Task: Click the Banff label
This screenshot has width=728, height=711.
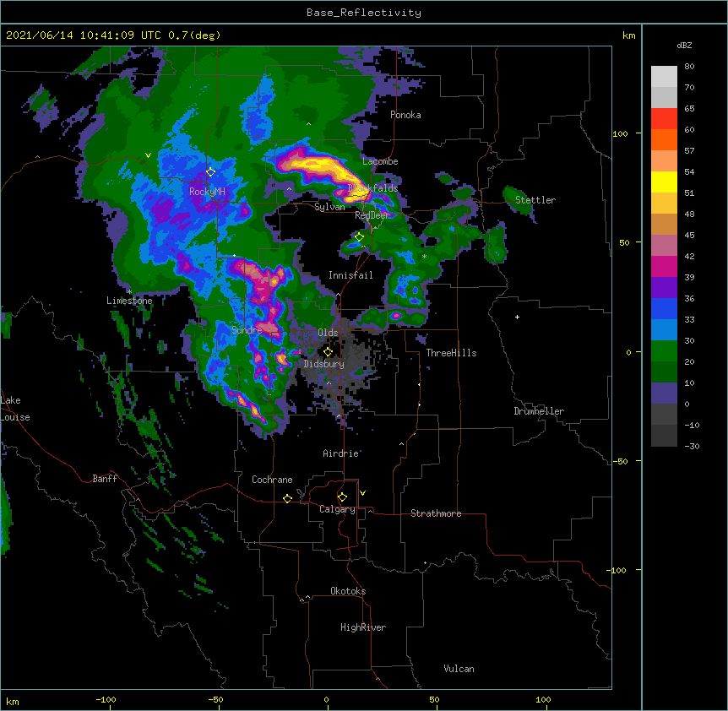Action: (x=105, y=479)
